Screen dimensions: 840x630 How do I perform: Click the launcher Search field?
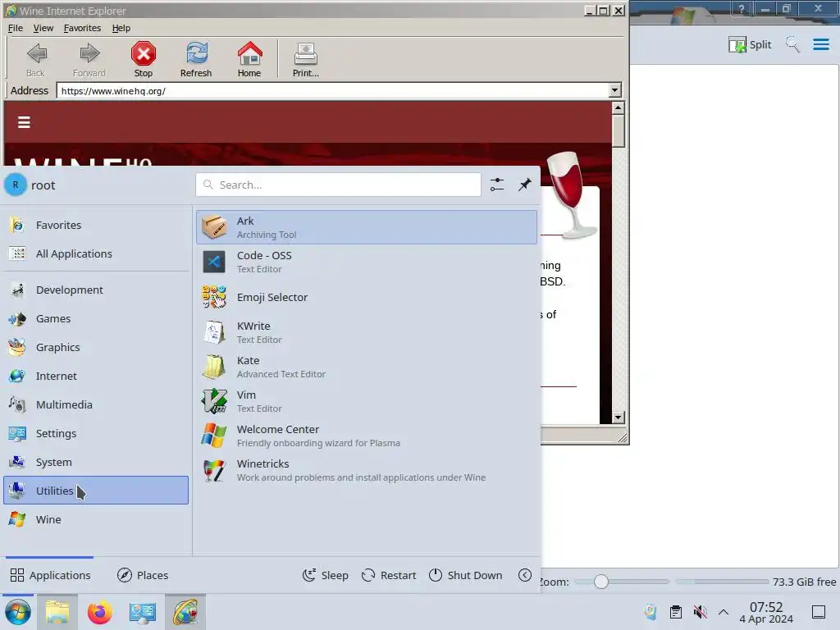pos(339,185)
